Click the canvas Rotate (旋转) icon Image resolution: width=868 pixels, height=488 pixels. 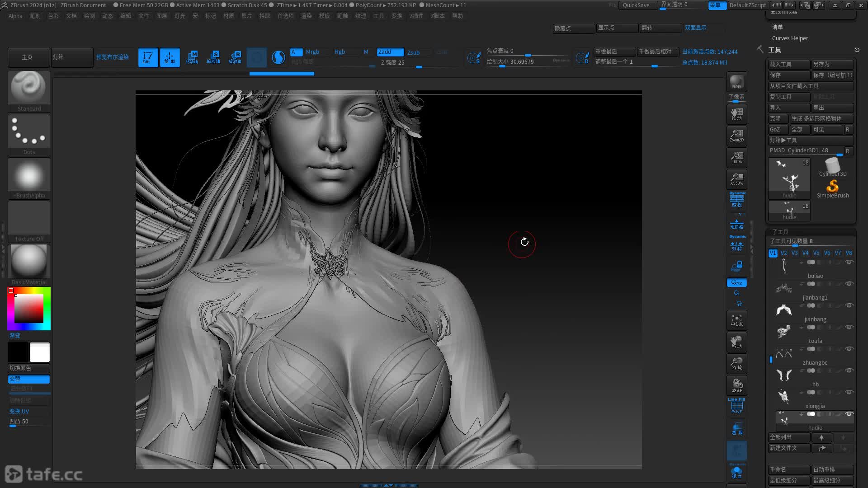click(x=736, y=385)
